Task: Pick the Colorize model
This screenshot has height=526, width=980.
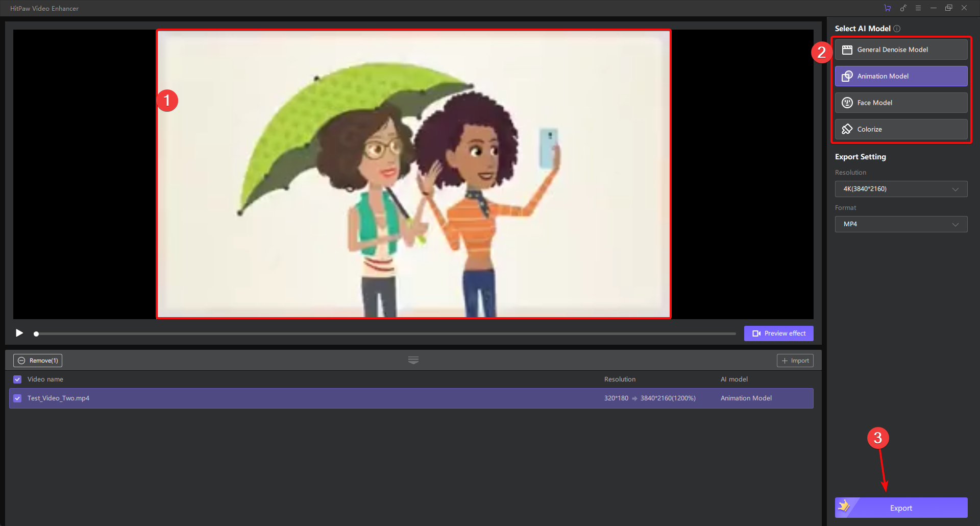Action: [901, 129]
